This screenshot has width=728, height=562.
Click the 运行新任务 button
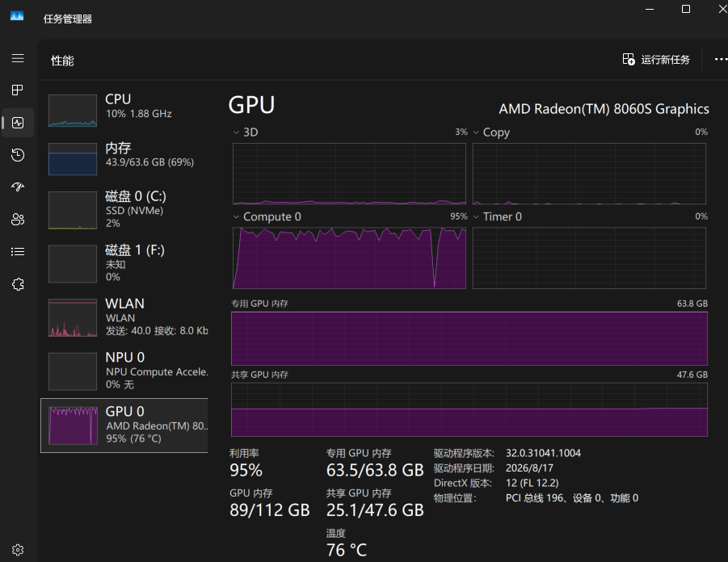(656, 60)
